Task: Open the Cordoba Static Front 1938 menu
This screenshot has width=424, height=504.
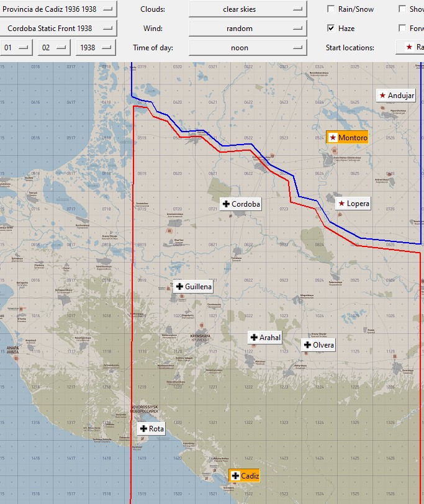Action: coord(58,29)
